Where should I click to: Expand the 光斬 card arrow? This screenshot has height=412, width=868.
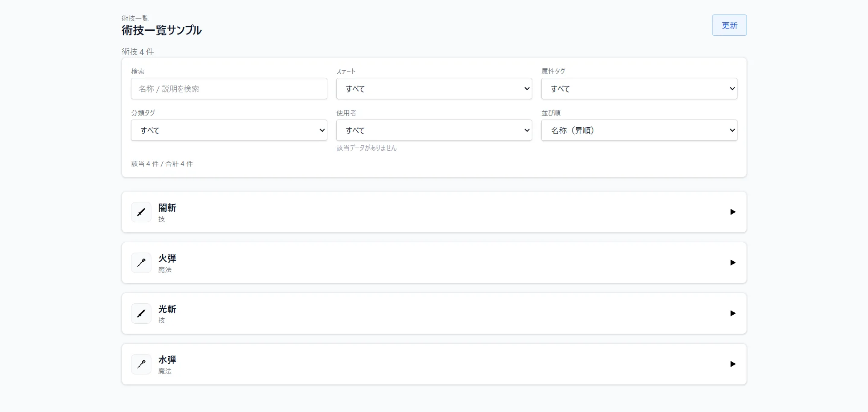click(x=732, y=313)
